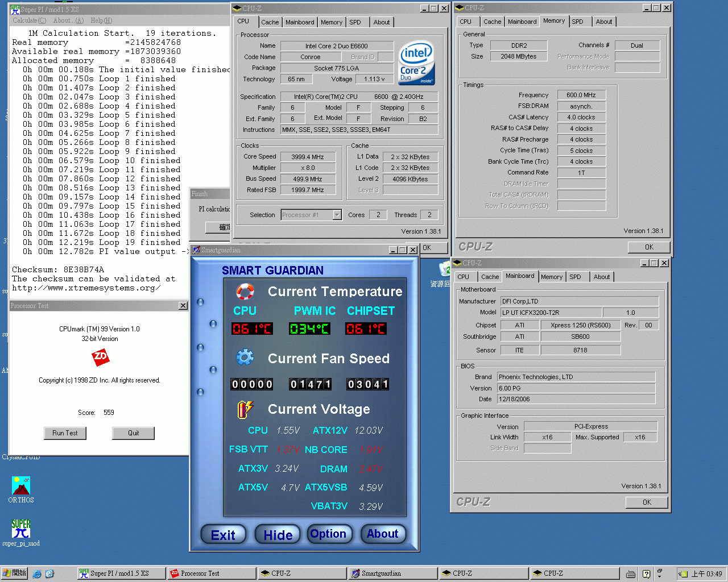Click About button in Smart Guardian
Screen dimensions: 728x582
(383, 534)
